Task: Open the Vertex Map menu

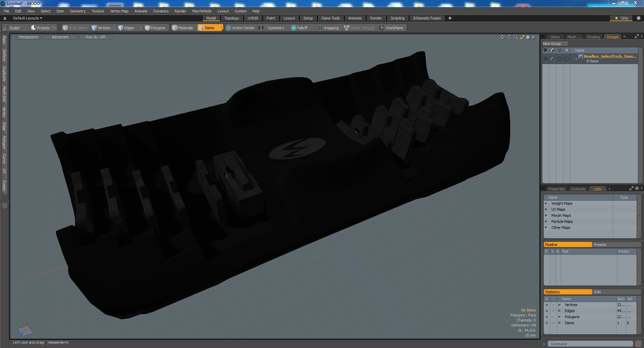Action: 119,11
